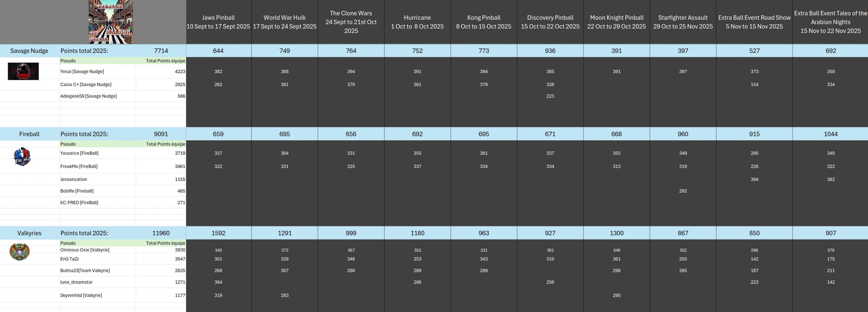
Task: Select Valkyries' 1592 Jaws Pinball score
Action: coord(218,233)
